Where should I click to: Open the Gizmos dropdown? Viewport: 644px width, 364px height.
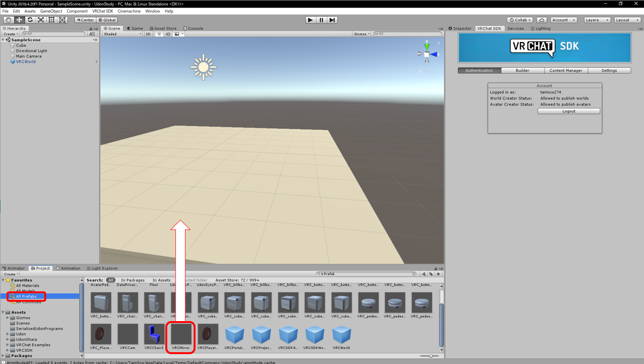point(362,34)
